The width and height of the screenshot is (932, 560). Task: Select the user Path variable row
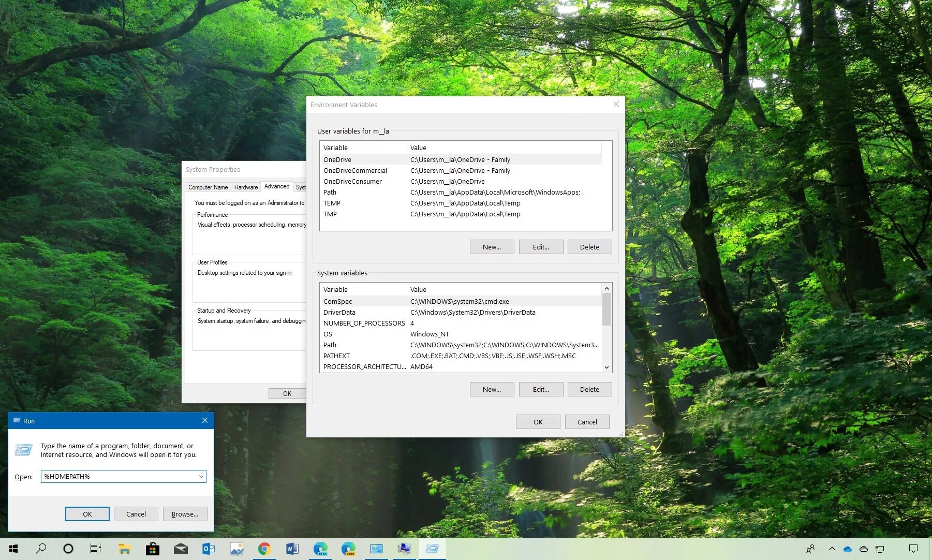(x=461, y=193)
